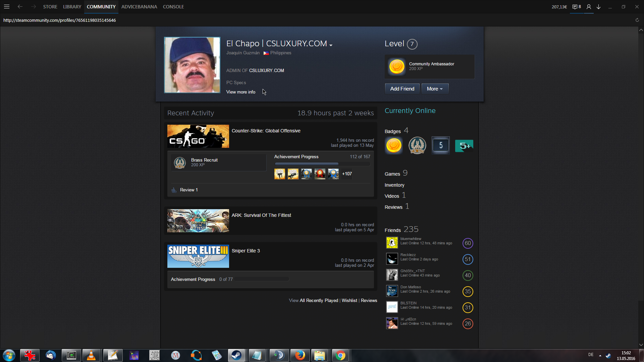Reload the page with refresh icon
This screenshot has height=362, width=644.
point(637,20)
